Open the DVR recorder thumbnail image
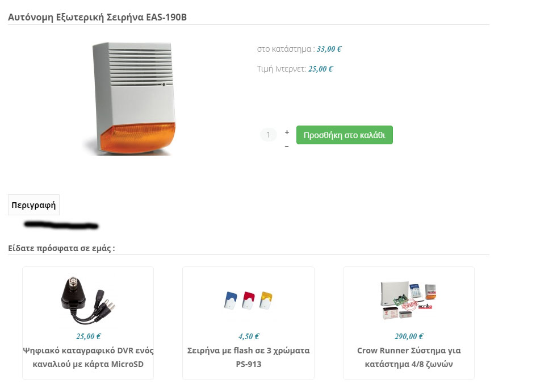Viewport: 536px width, 392px height. pos(88,301)
